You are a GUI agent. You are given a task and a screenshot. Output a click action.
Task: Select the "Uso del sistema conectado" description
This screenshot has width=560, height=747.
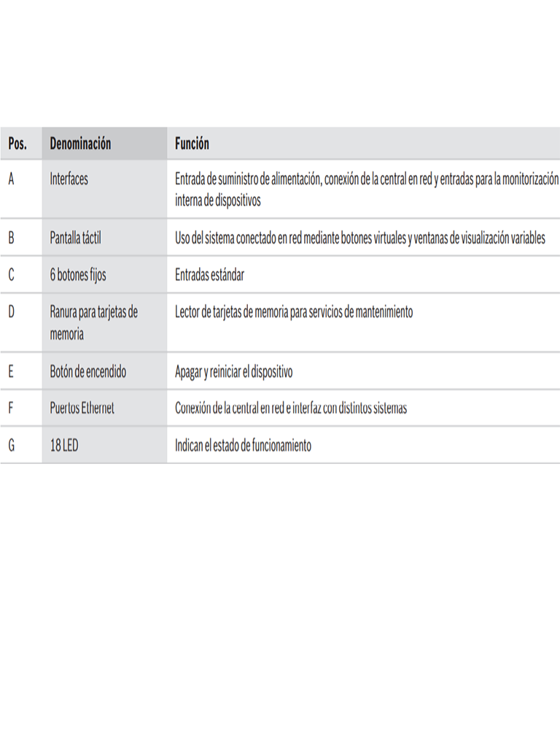359,238
